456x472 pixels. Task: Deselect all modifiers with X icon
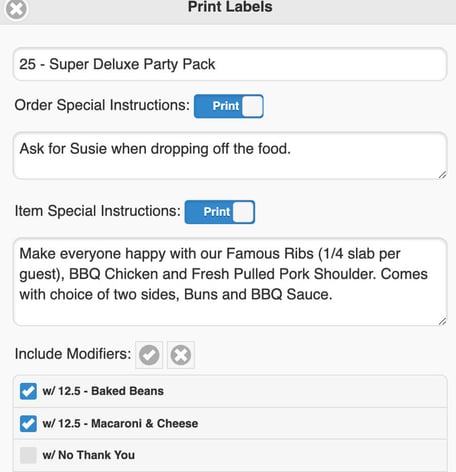[x=181, y=355]
